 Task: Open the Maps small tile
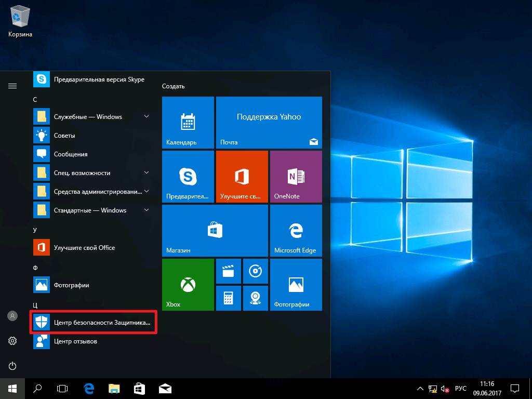256,298
